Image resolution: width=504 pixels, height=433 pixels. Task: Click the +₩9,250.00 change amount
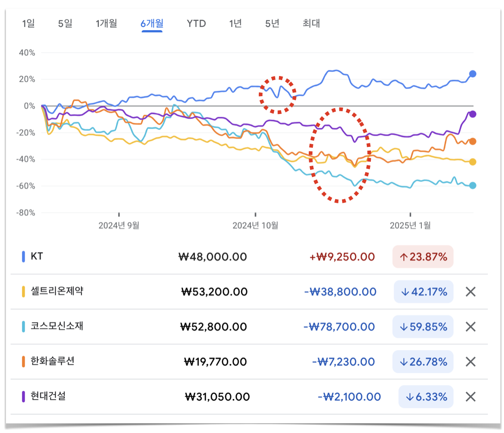[x=342, y=257]
